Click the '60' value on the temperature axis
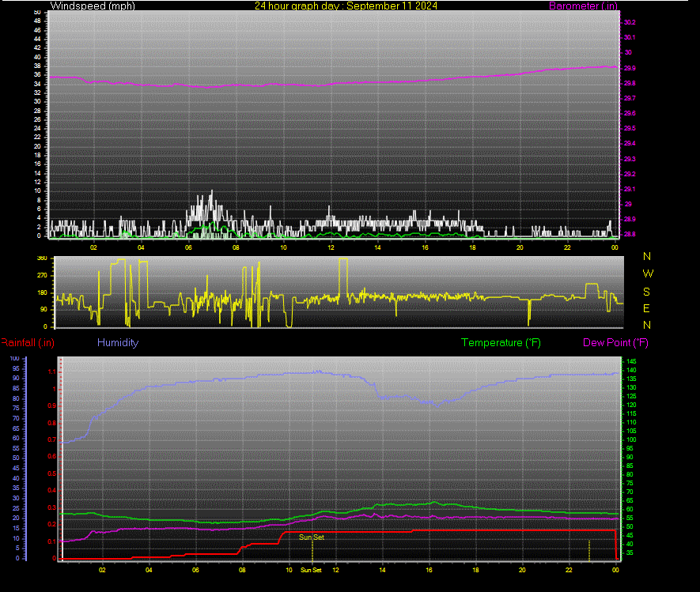 click(630, 510)
